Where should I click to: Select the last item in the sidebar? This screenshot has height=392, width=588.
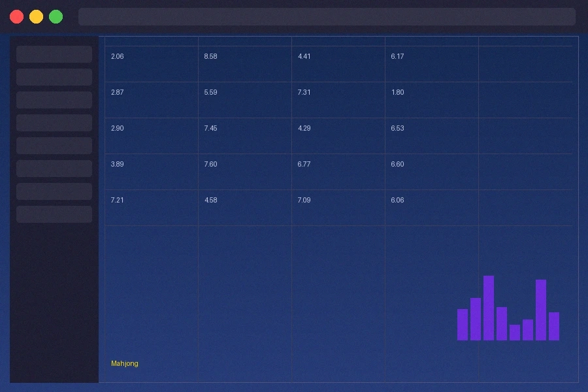click(54, 214)
